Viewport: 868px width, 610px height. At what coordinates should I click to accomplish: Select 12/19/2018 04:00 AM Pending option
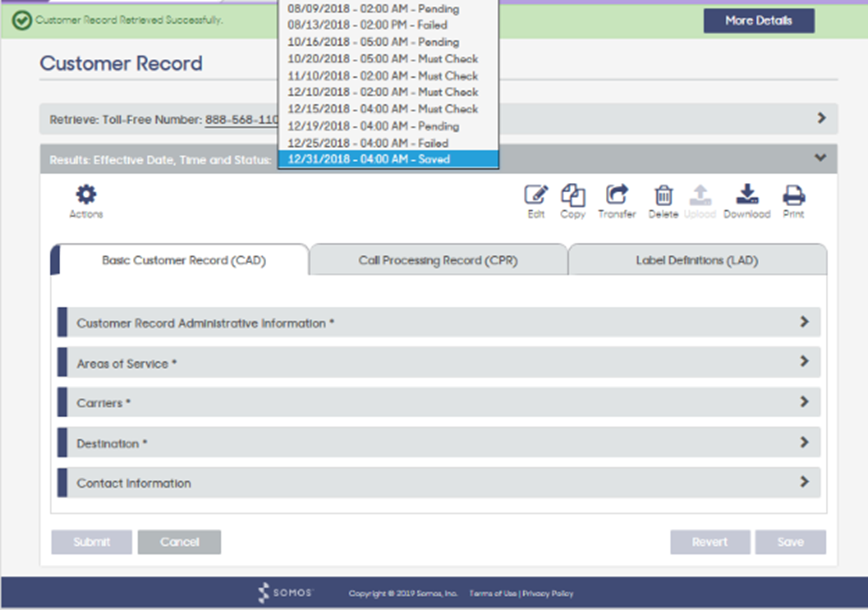(x=388, y=126)
